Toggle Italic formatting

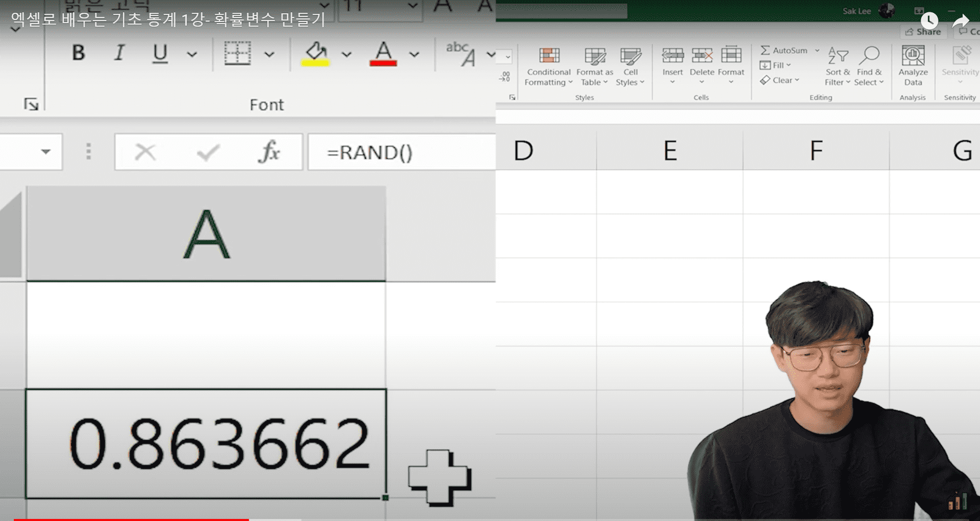coord(119,53)
